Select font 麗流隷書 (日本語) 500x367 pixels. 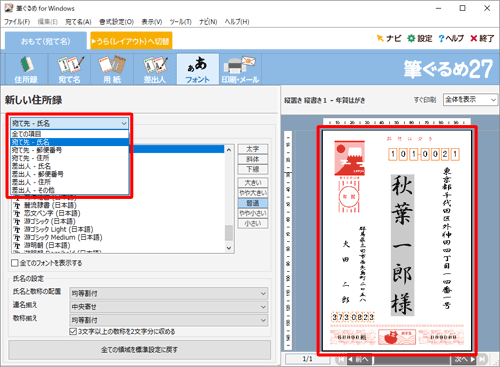[50, 205]
